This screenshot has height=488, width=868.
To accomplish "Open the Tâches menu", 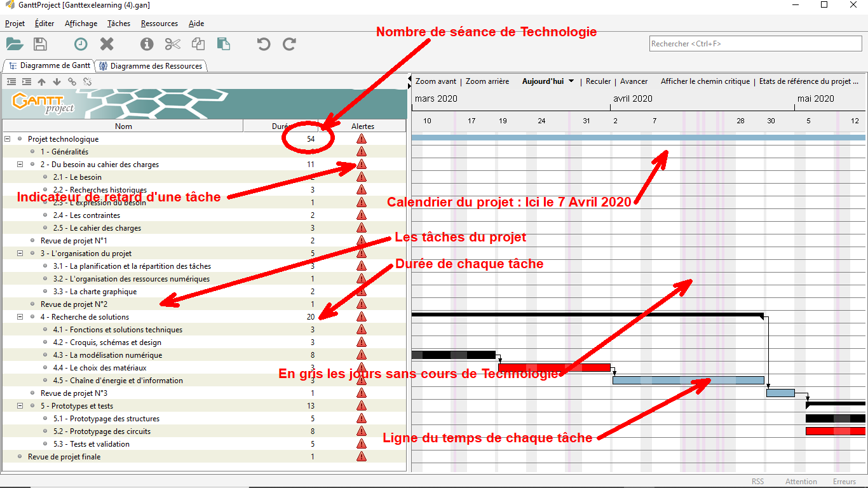I will point(118,24).
